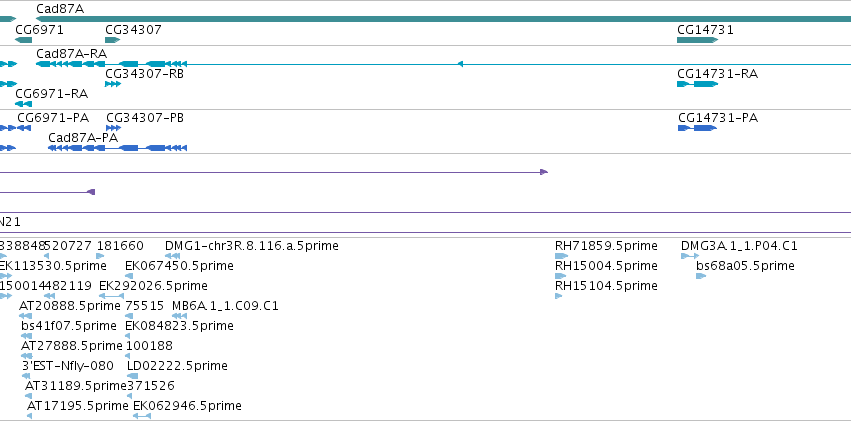Select the CG6971 gene arrow glyph
The image size is (851, 421).
click(23, 40)
